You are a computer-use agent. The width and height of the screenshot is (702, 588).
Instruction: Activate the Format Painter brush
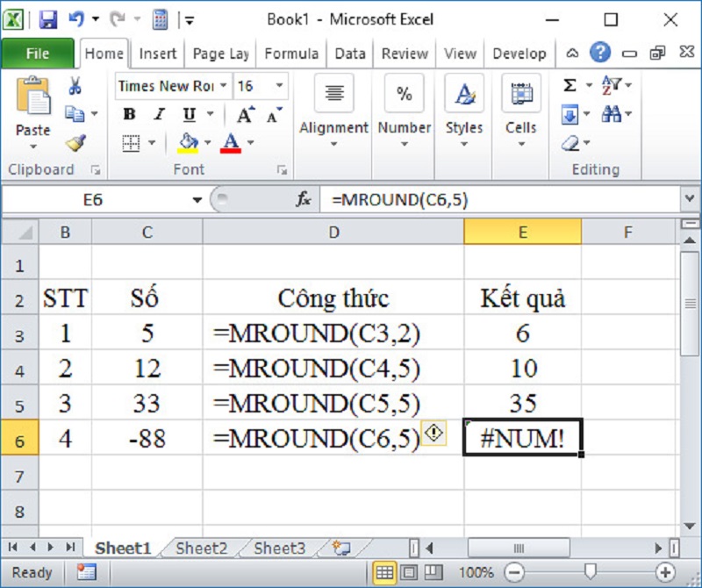pos(75,143)
